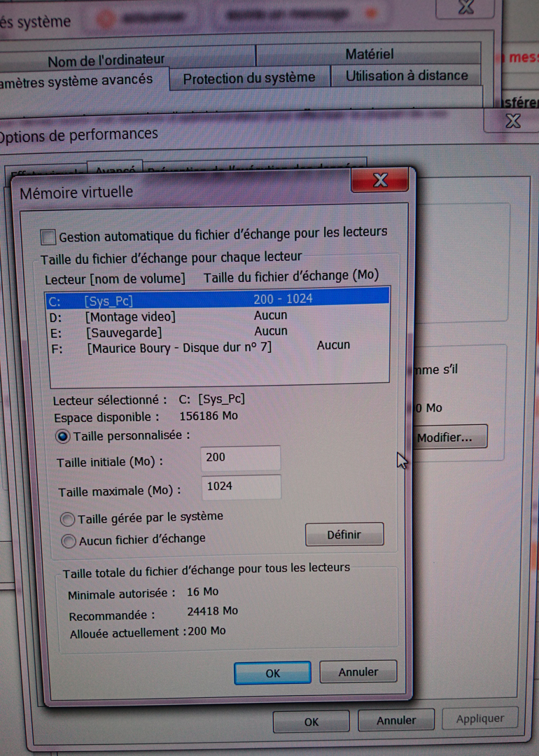Select the Taille personnalisée radio button
This screenshot has width=539, height=756.
pos(63,436)
